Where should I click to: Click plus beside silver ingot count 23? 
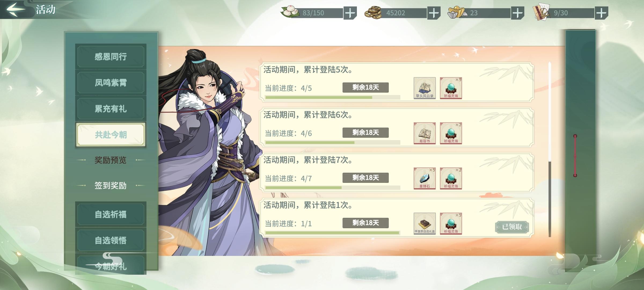pos(517,13)
